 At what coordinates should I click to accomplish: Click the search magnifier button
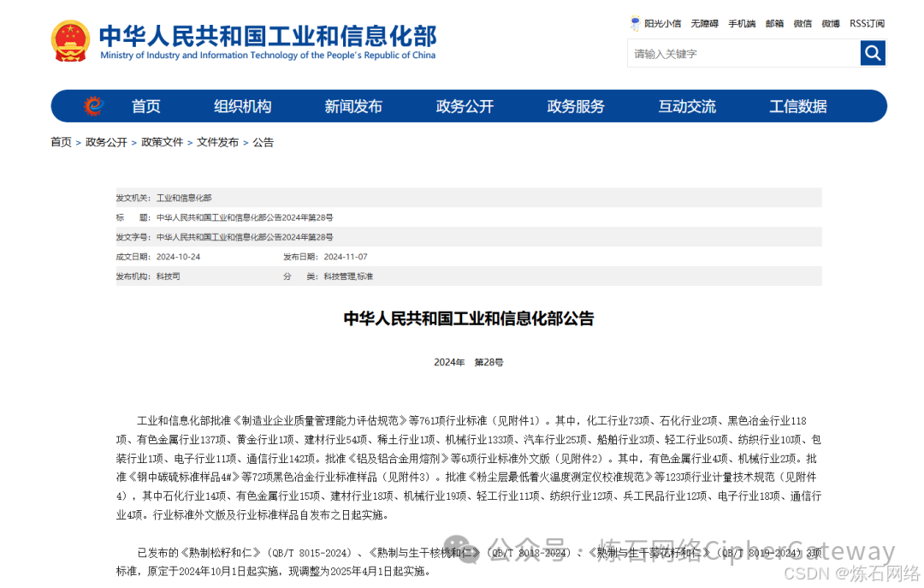873,54
